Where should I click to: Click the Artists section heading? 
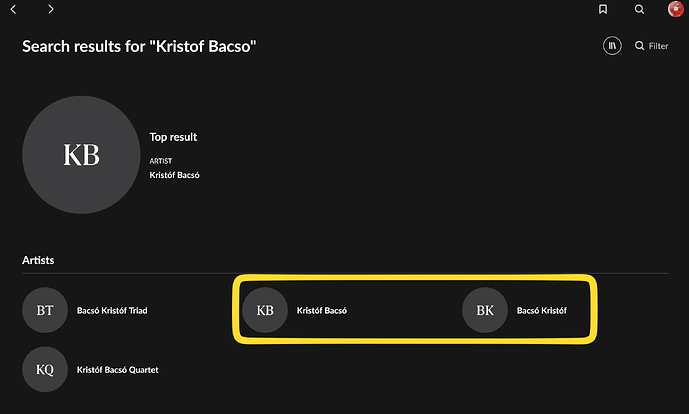coord(38,260)
